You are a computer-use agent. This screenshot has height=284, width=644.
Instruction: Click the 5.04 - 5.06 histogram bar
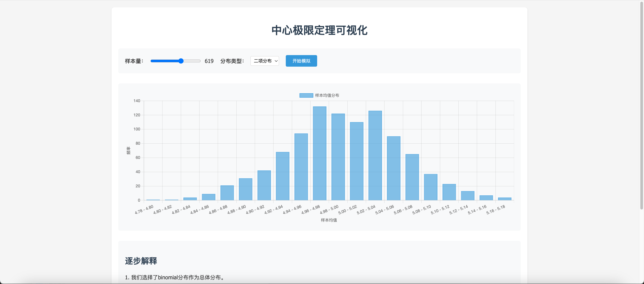pyautogui.click(x=393, y=168)
